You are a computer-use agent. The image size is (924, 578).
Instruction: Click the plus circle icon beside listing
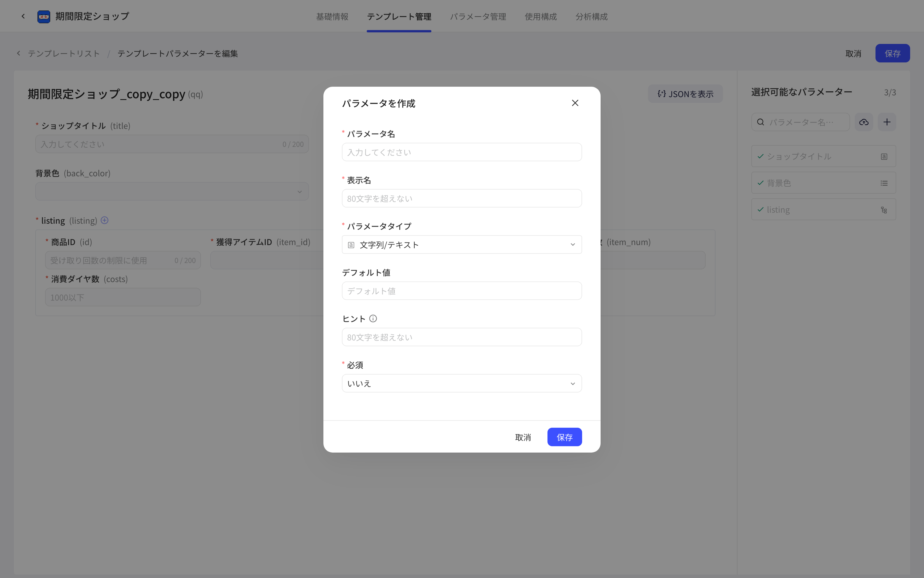point(104,220)
